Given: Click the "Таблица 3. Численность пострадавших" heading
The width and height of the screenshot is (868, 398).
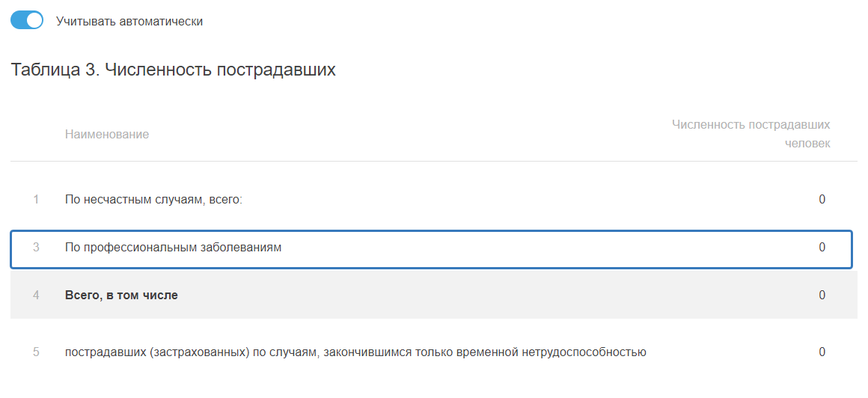Looking at the screenshot, I should pos(173,70).
